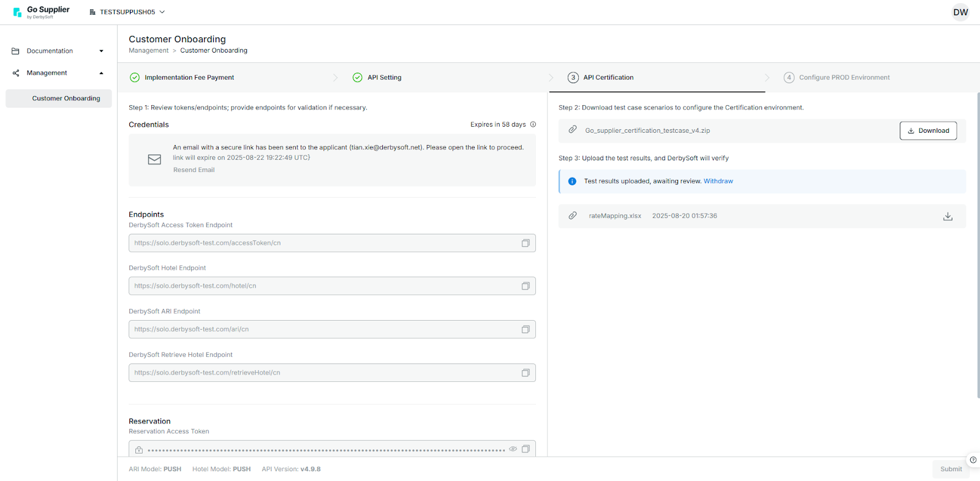Click the Reservation Access Token field
980x481 pixels.
coord(332,449)
